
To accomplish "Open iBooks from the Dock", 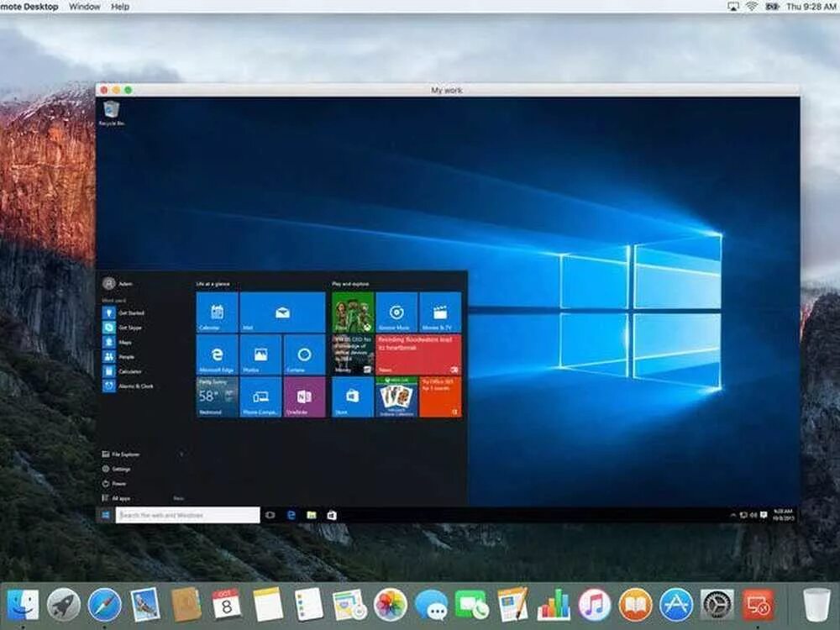I will tap(635, 605).
